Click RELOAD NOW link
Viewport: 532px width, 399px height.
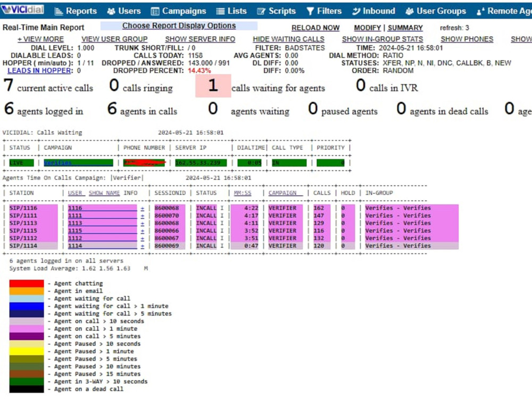pos(315,28)
